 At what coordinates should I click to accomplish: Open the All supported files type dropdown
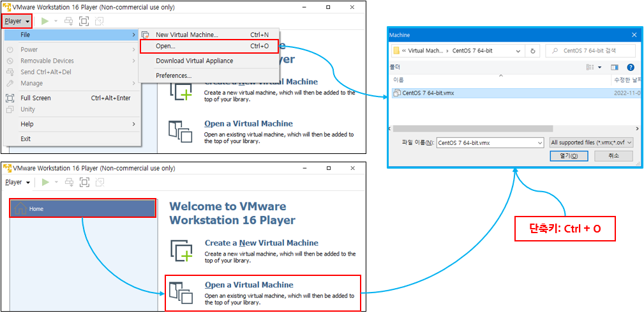click(x=590, y=142)
